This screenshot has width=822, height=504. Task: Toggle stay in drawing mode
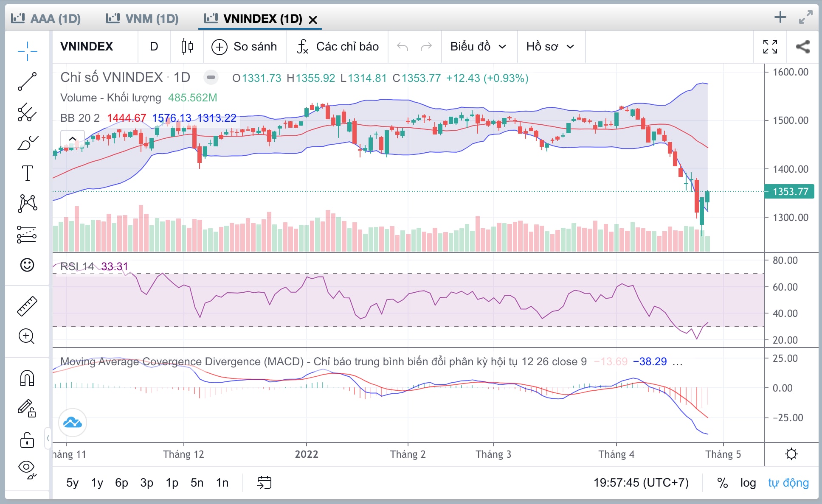coord(27,408)
